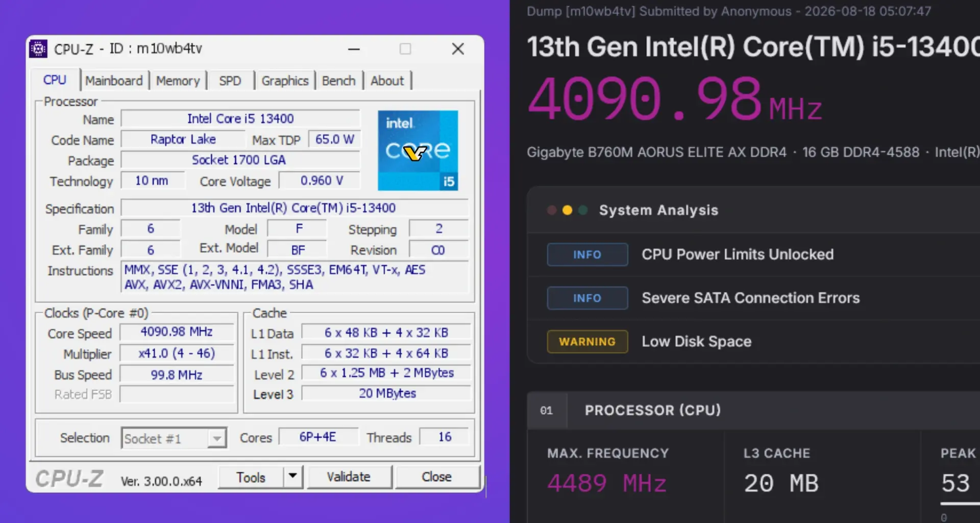The height and width of the screenshot is (523, 980).
Task: Click the Code Name value Raptor Lake
Action: [183, 139]
